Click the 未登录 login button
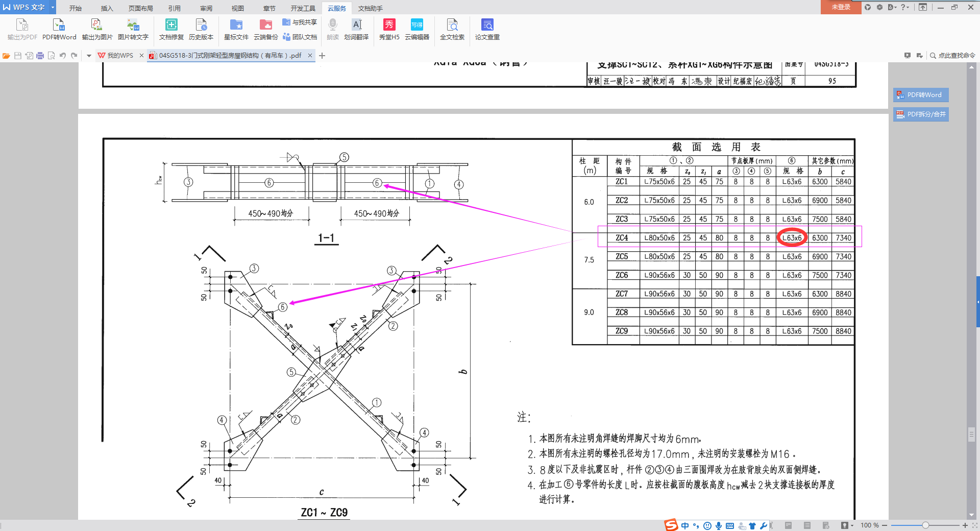 pyautogui.click(x=841, y=7)
